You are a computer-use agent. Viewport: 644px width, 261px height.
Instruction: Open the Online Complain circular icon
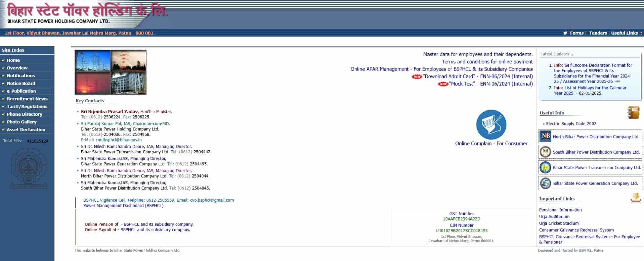(491, 125)
